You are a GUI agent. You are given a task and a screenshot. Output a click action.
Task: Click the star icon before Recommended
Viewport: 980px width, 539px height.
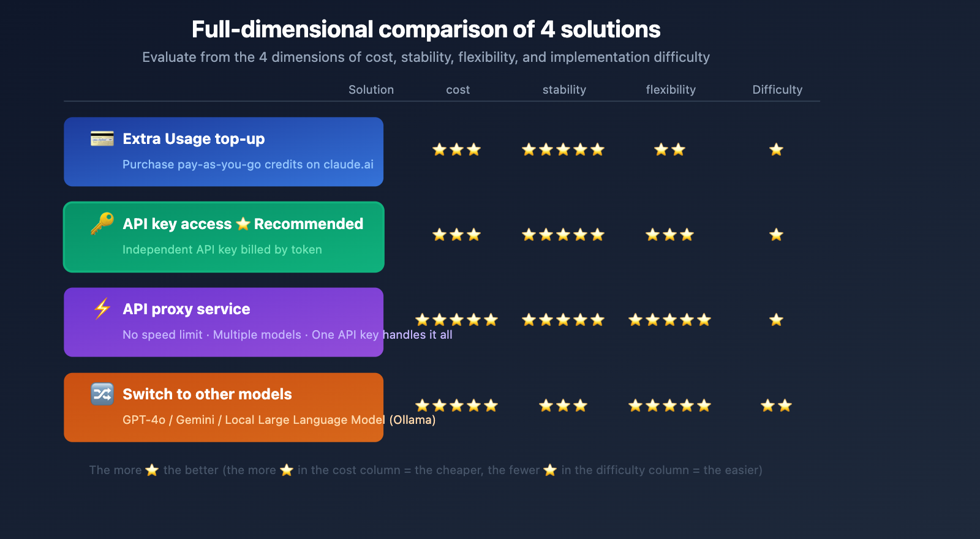click(x=243, y=224)
